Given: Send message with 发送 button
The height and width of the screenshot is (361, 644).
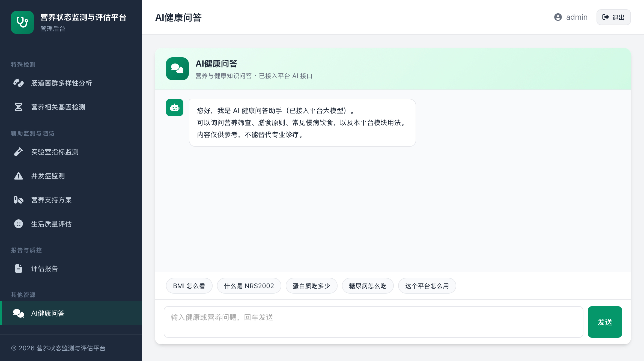Looking at the screenshot, I should [605, 322].
